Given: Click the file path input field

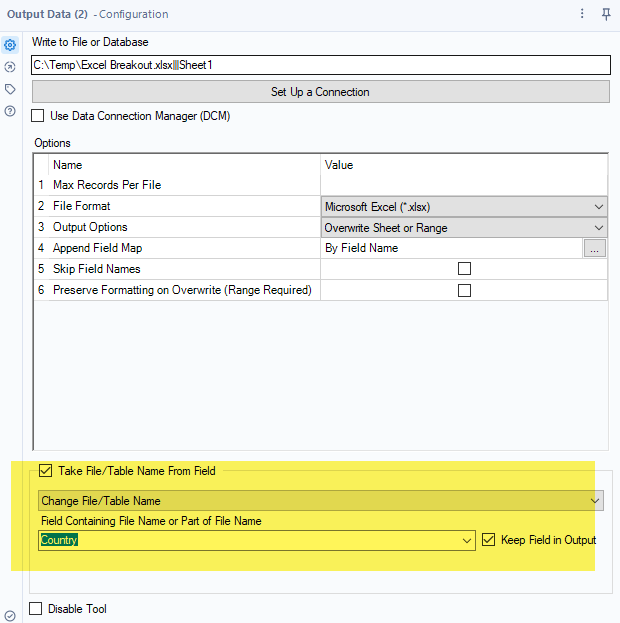Looking at the screenshot, I should pos(320,65).
